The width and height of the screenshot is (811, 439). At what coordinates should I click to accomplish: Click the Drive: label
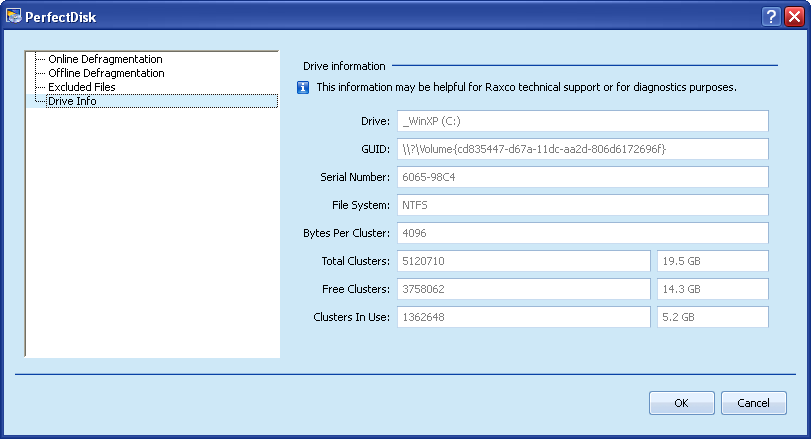coord(376,121)
